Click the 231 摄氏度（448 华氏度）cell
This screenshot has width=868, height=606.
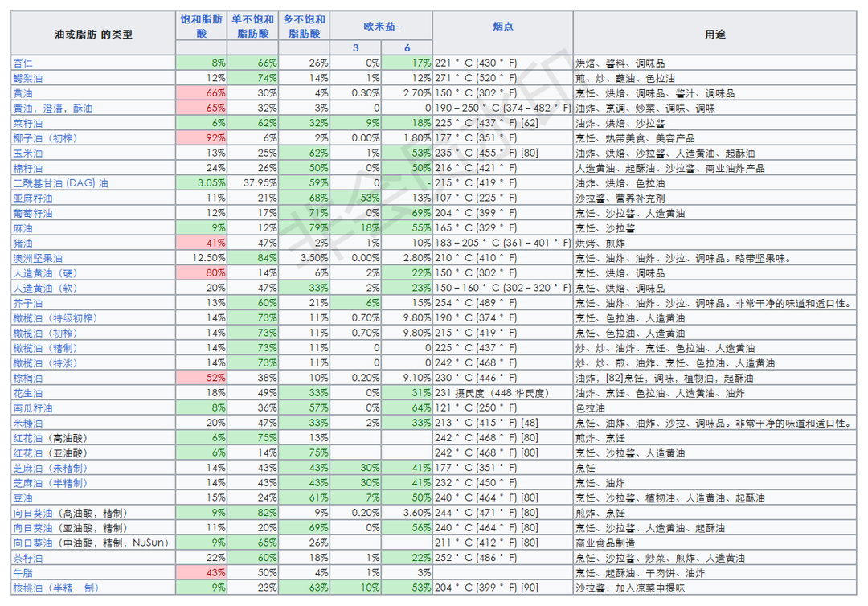click(502, 393)
